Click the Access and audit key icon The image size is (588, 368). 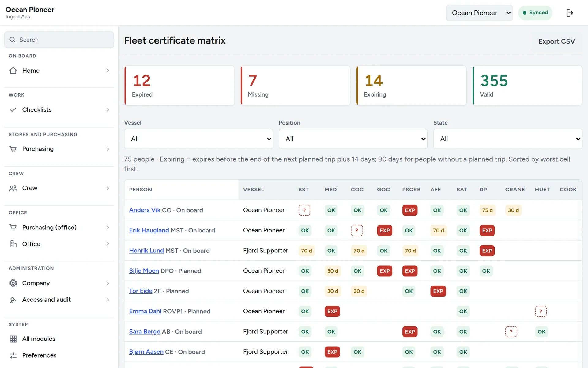pos(13,300)
